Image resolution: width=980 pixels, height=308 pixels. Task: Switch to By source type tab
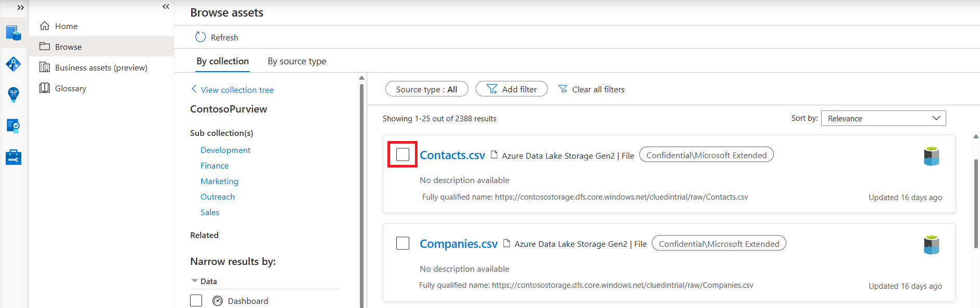[x=297, y=61]
